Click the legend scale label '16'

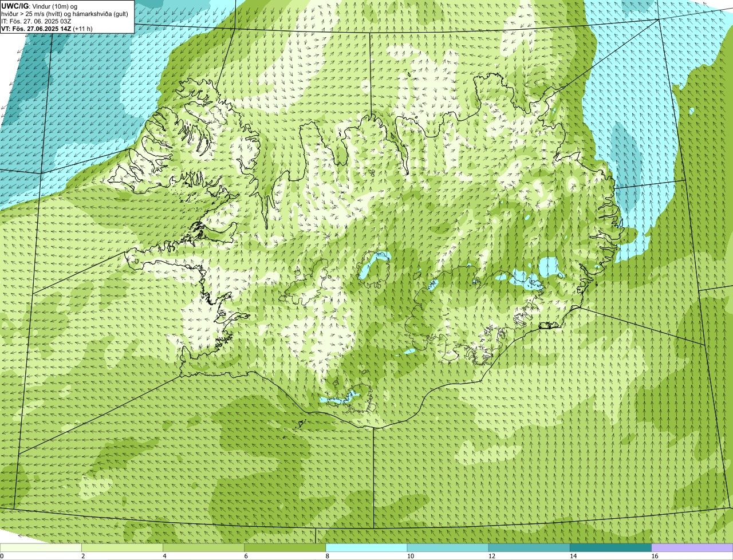click(x=654, y=556)
